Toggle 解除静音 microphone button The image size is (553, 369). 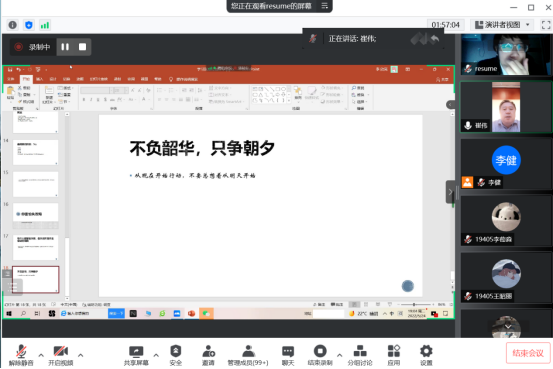(x=21, y=355)
